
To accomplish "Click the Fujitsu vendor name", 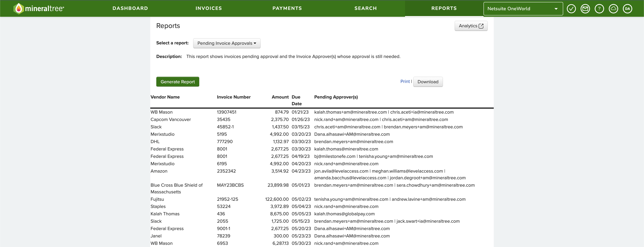I will 157,199.
